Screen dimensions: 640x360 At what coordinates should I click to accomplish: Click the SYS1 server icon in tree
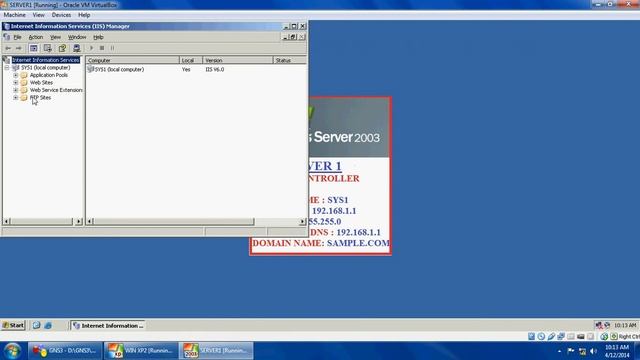tap(16, 68)
